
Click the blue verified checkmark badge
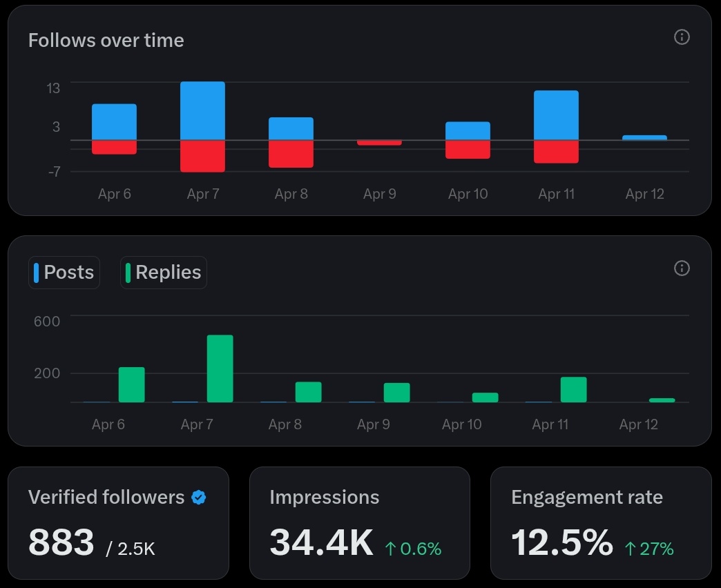pyautogui.click(x=198, y=496)
